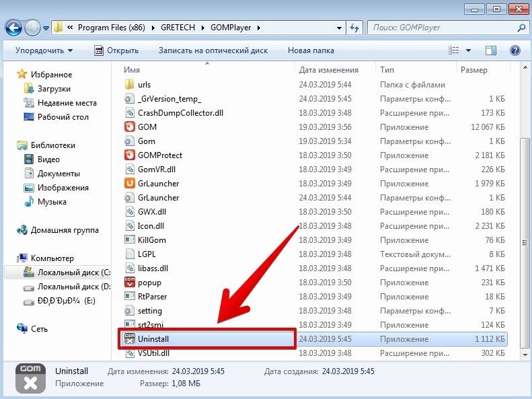The width and height of the screenshot is (532, 399).
Task: Click the Forward navigation arrow button
Action: (32, 28)
